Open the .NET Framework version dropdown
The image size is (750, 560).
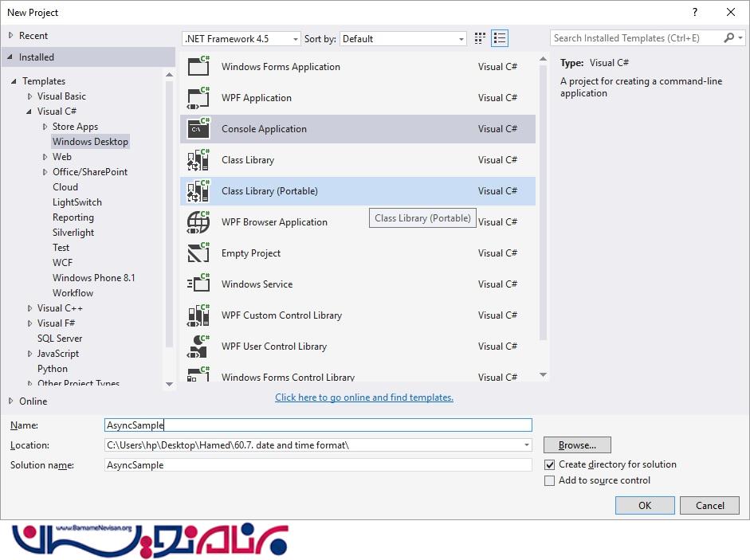(241, 38)
